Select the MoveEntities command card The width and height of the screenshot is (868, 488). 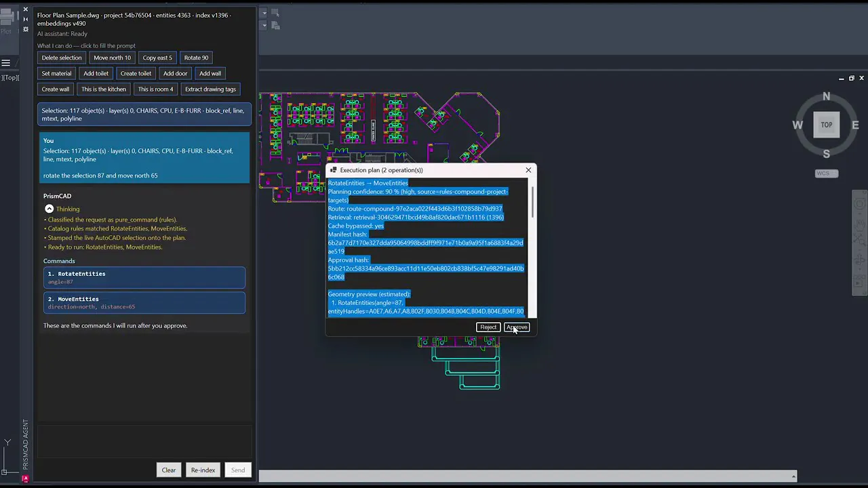[x=144, y=302]
